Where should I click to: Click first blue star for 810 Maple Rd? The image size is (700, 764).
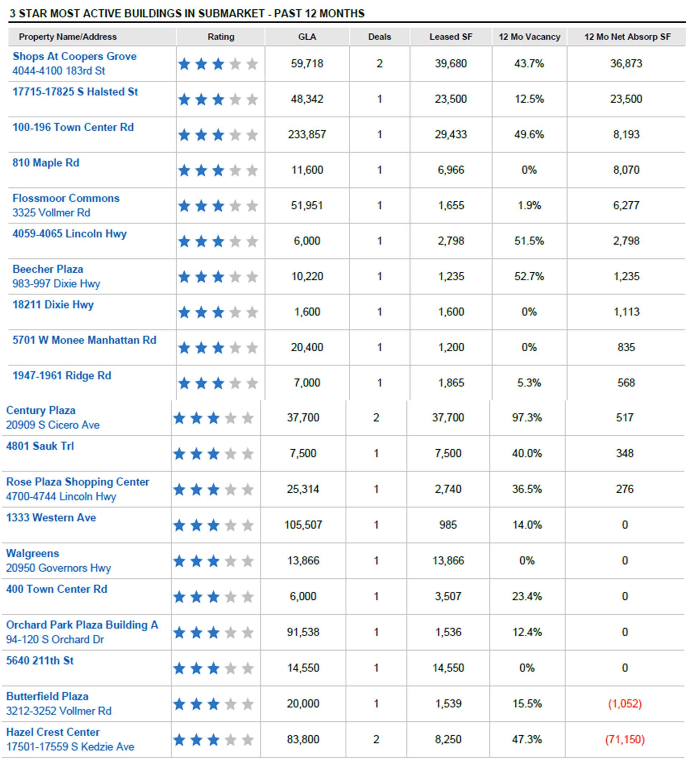[x=184, y=170]
